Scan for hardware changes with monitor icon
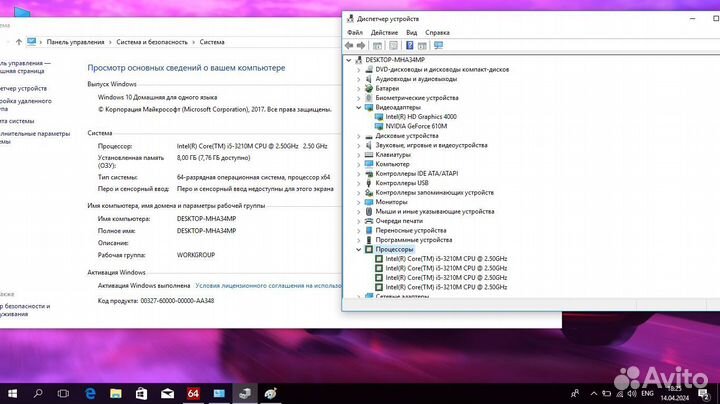Image resolution: width=720 pixels, height=404 pixels. pos(439,45)
